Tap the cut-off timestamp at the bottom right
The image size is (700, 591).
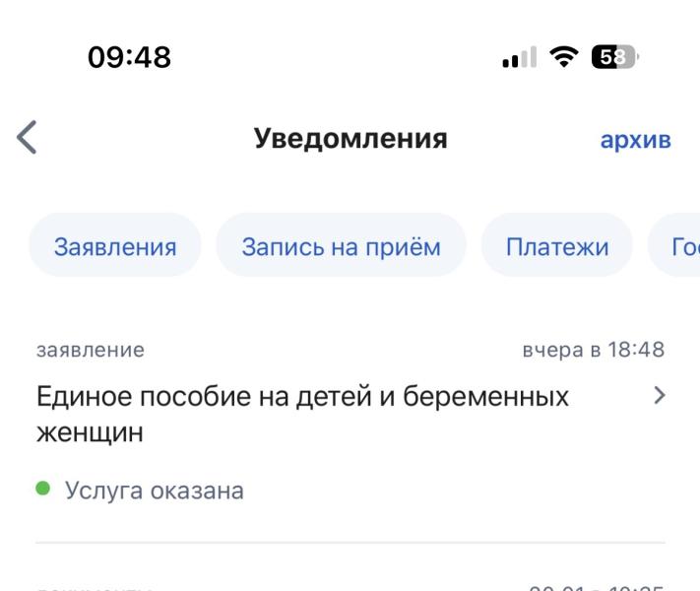click(596, 587)
